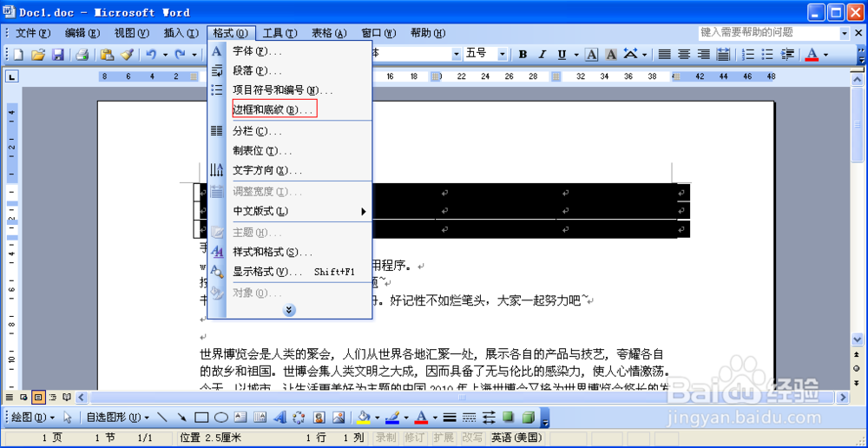Undo the last action
868x448 pixels.
pos(151,55)
